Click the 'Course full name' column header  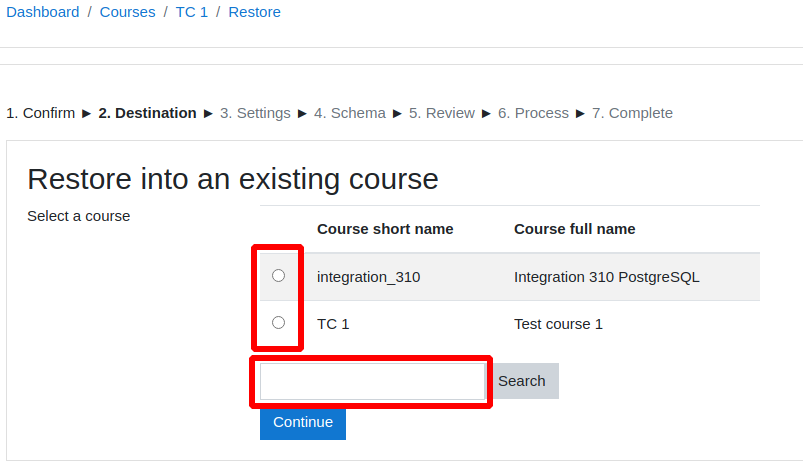(575, 229)
